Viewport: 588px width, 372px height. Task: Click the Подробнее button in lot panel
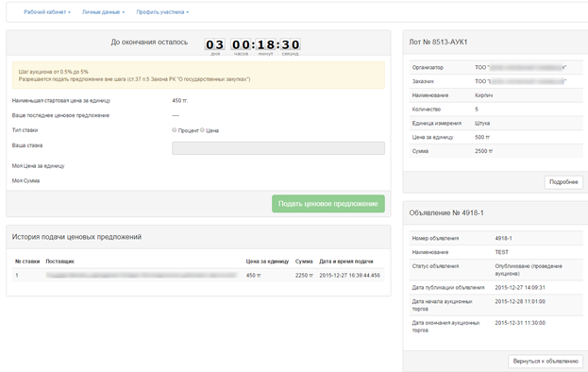coord(563,182)
